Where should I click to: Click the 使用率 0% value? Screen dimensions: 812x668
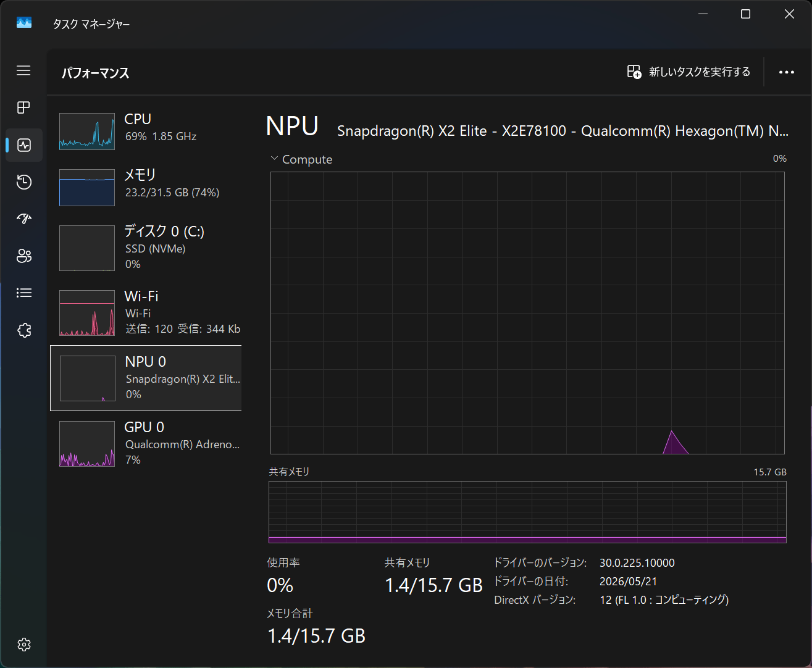coord(280,585)
